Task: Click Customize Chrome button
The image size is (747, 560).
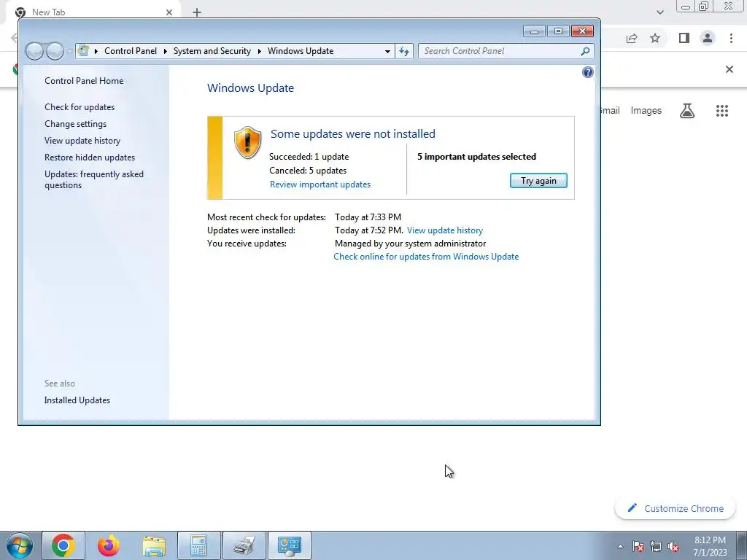Action: click(676, 508)
